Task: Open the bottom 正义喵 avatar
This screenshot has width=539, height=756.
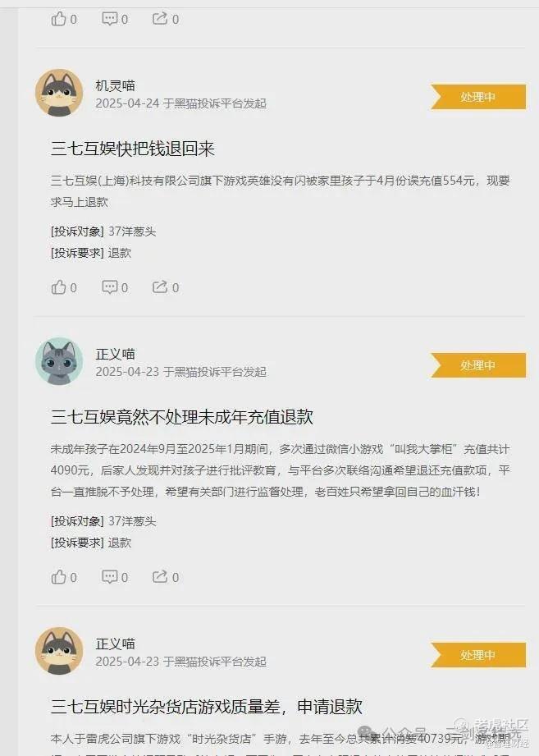Action: (59, 651)
